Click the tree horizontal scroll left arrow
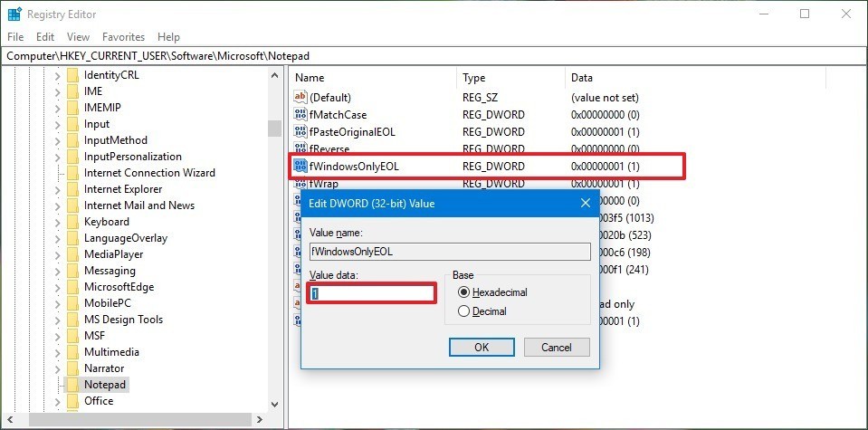 (8, 419)
